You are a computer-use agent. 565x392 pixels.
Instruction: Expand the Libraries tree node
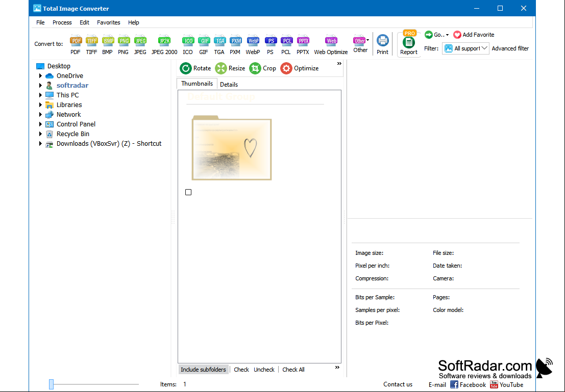tap(40, 105)
